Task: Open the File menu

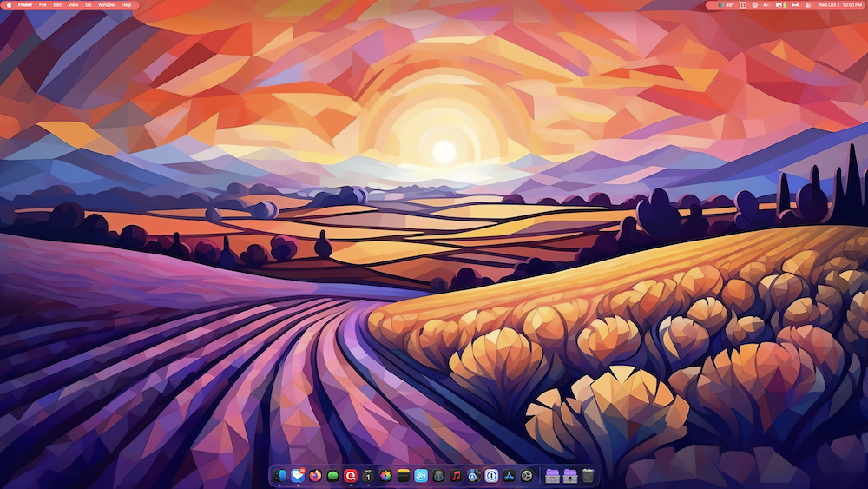Action: 43,5
